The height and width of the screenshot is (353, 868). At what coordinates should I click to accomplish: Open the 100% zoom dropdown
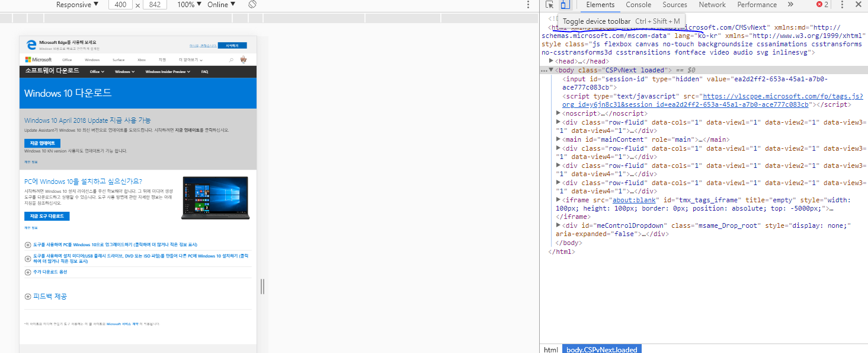click(190, 5)
